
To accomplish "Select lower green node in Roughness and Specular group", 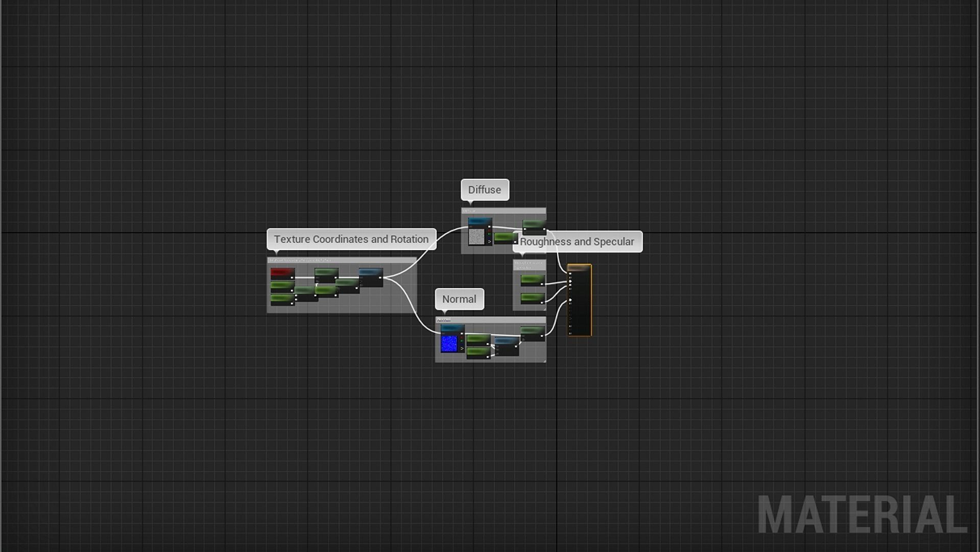I will click(x=532, y=297).
